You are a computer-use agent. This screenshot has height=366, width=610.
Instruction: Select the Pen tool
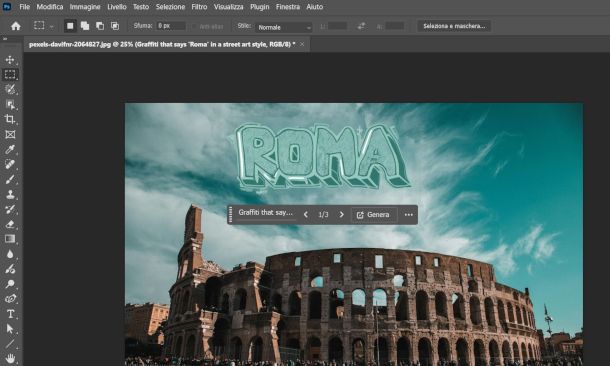tap(10, 299)
